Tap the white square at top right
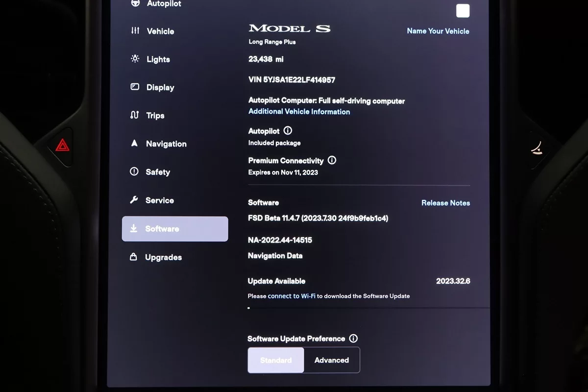 [463, 11]
